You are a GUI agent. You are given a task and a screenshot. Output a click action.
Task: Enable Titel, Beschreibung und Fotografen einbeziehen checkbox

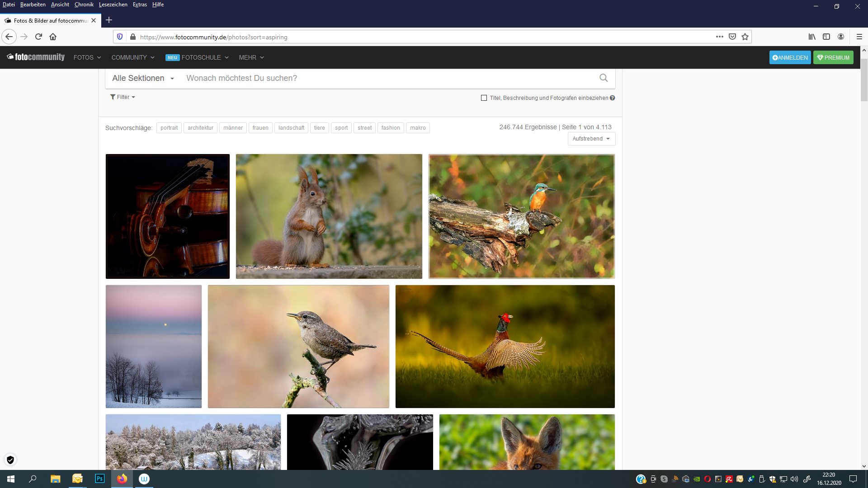pos(484,98)
